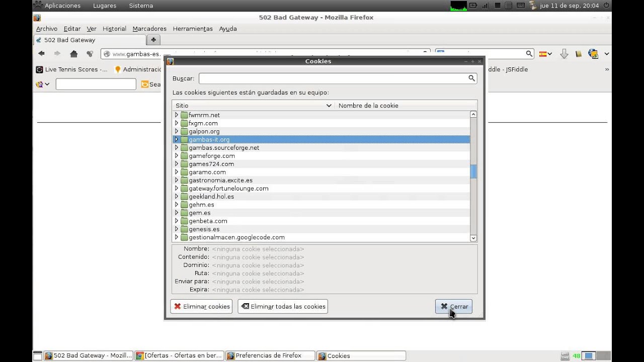The image size is (644, 362).
Task: Expand the gambas-it.org cookie folder
Action: (x=176, y=139)
